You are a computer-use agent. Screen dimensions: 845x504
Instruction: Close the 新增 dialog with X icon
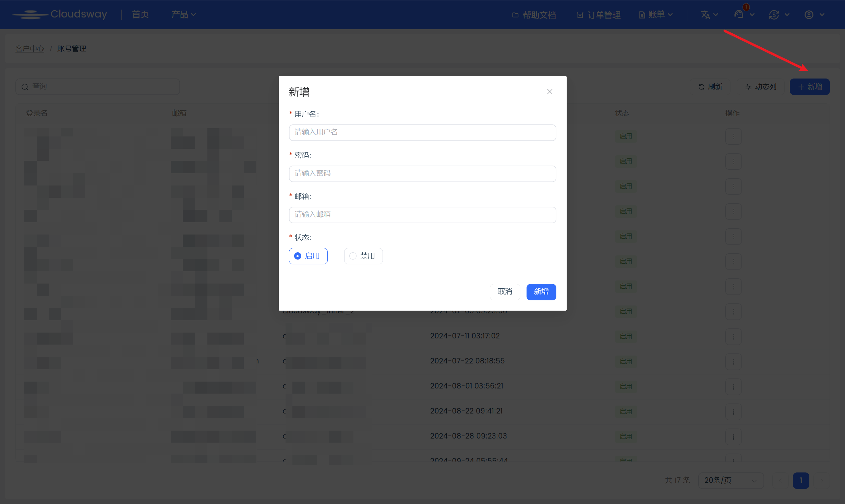tap(550, 92)
